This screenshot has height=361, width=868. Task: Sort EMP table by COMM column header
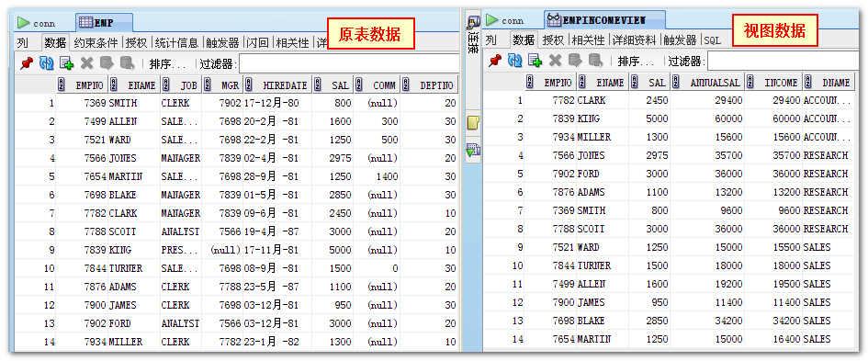[377, 85]
